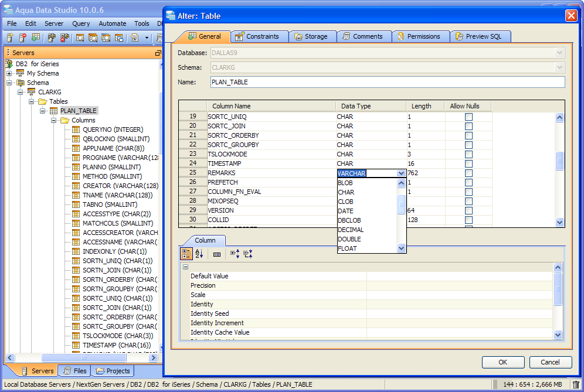
Task: Toggle Allow Nulls for SORTC_JOIN row
Action: 468,126
